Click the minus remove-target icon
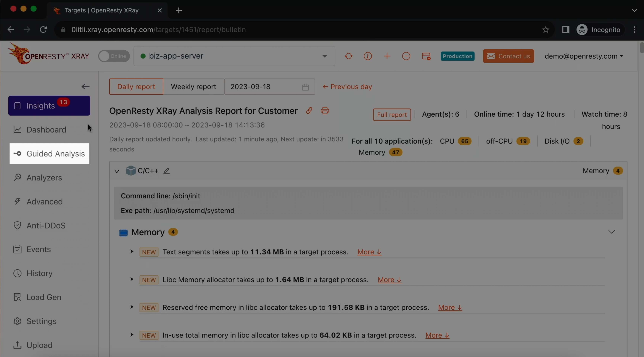The width and height of the screenshot is (644, 357). [406, 56]
